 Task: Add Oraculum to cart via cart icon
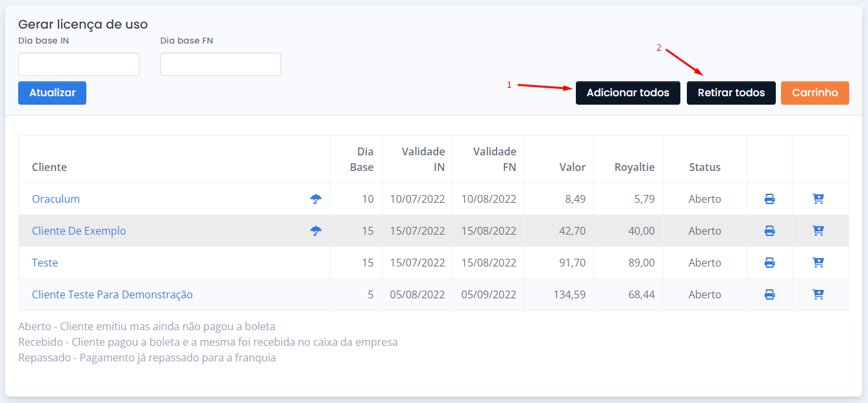(x=818, y=199)
